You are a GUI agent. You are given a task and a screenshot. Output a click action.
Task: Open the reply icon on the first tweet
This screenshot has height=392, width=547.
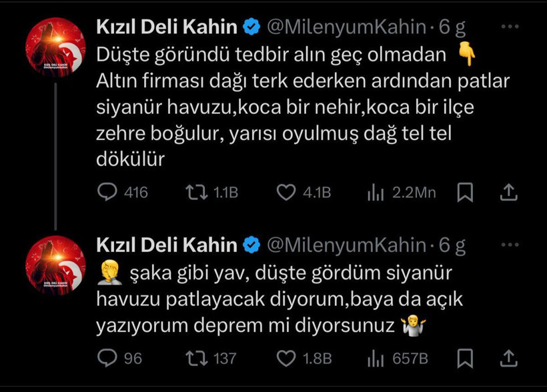(x=109, y=192)
